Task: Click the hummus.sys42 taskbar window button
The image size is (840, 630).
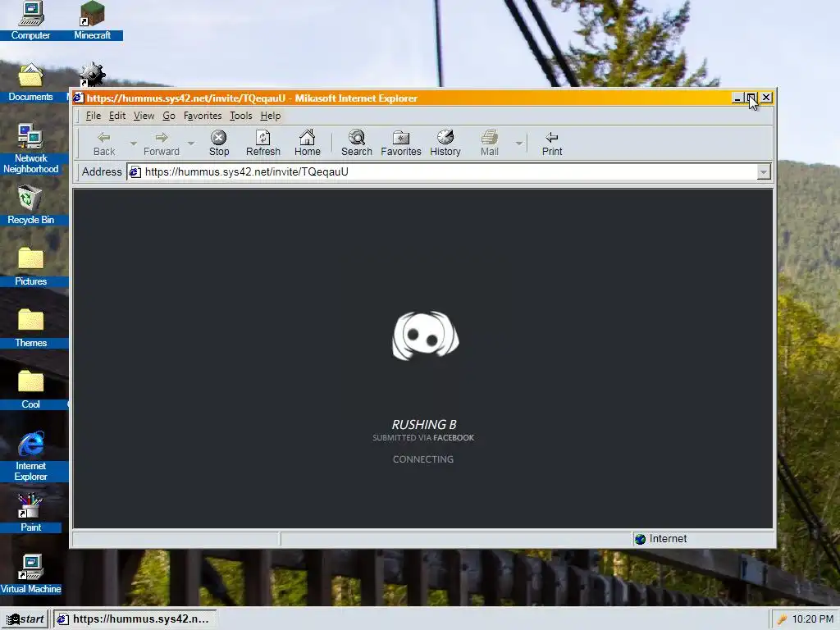Action: click(134, 619)
